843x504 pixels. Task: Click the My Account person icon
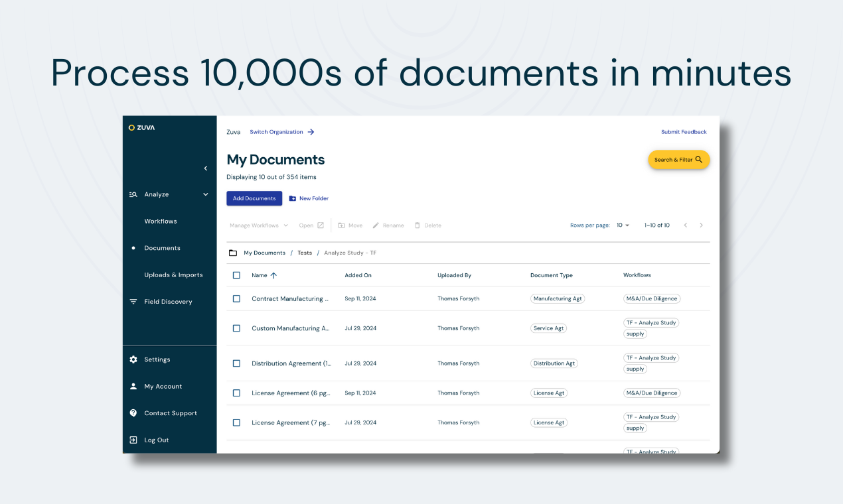(x=133, y=386)
